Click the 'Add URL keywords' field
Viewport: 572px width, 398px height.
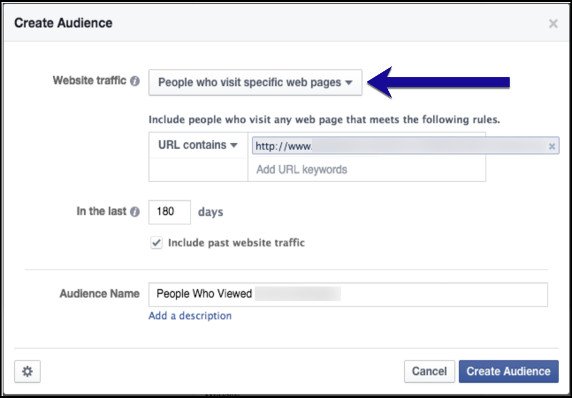coord(367,170)
